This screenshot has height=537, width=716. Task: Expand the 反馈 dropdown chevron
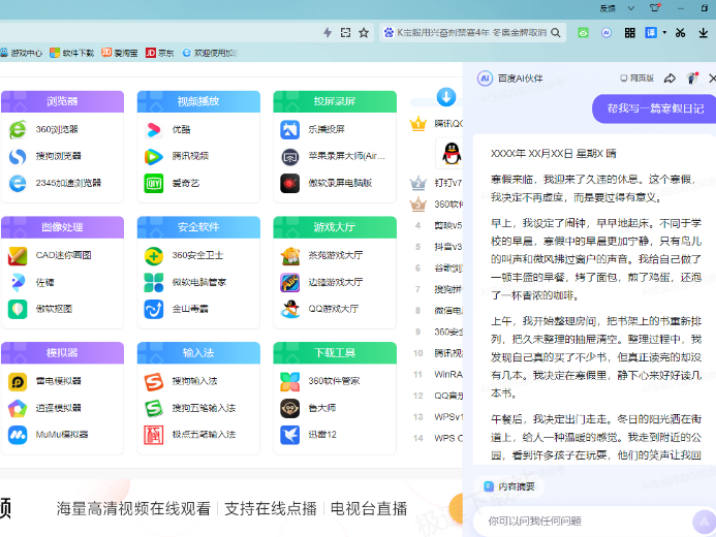tap(631, 8)
